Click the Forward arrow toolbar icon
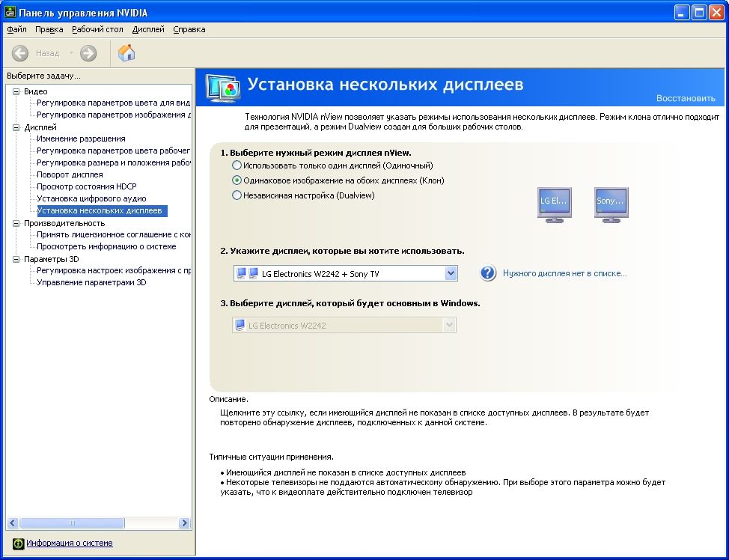729x560 pixels. coord(88,53)
